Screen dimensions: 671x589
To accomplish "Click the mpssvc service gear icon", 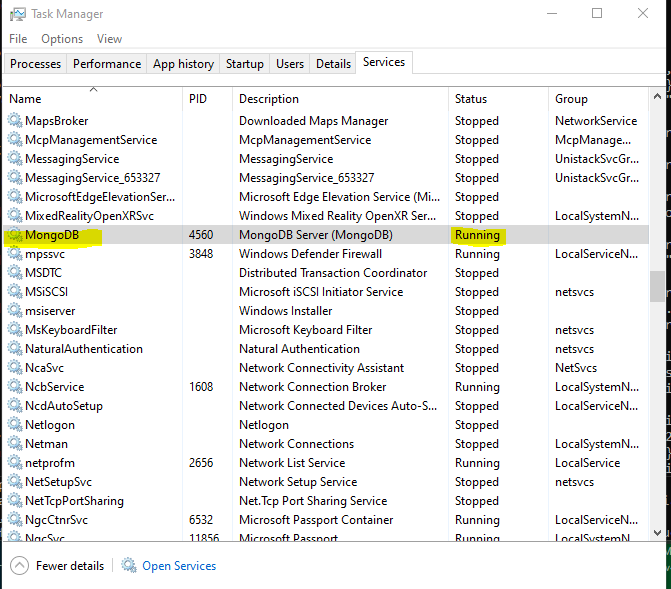I will click(14, 254).
